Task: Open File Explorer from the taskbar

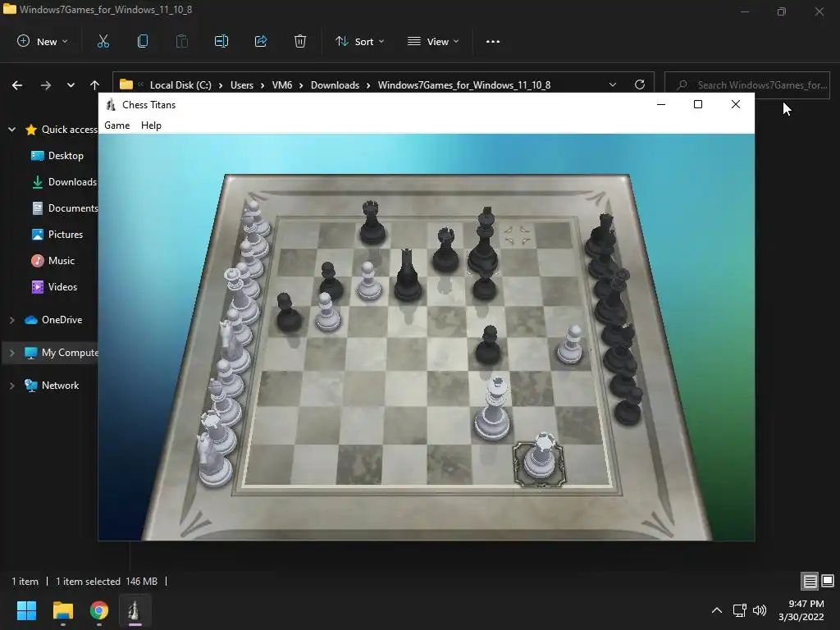Action: tap(62, 610)
